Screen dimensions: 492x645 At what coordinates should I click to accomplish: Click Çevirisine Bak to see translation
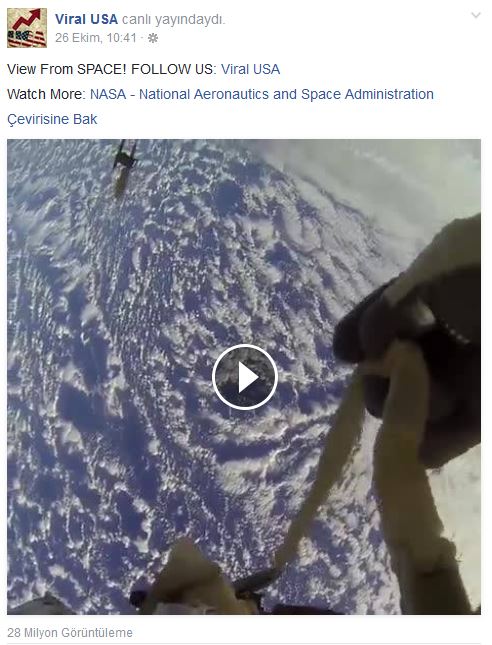52,119
